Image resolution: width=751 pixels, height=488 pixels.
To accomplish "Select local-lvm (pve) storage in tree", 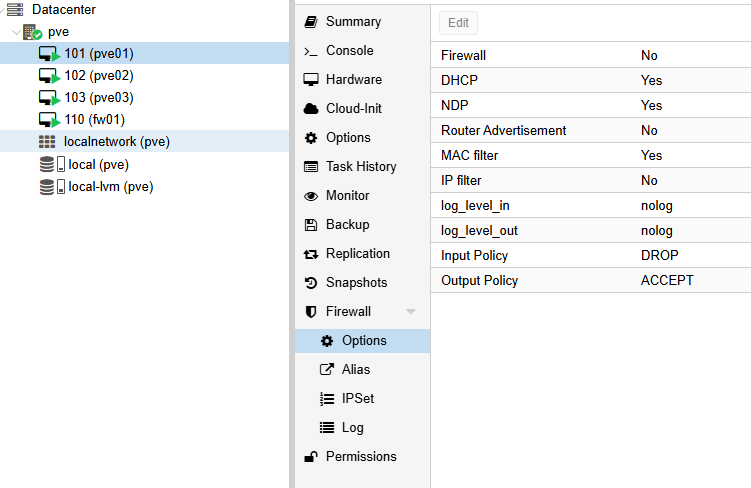I will [x=144, y=187].
